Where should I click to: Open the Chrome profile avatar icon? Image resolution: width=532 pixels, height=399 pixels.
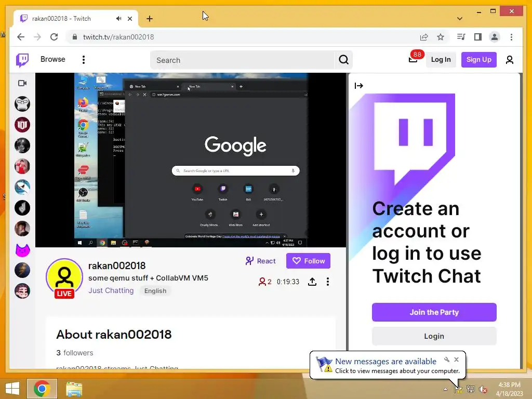click(495, 37)
